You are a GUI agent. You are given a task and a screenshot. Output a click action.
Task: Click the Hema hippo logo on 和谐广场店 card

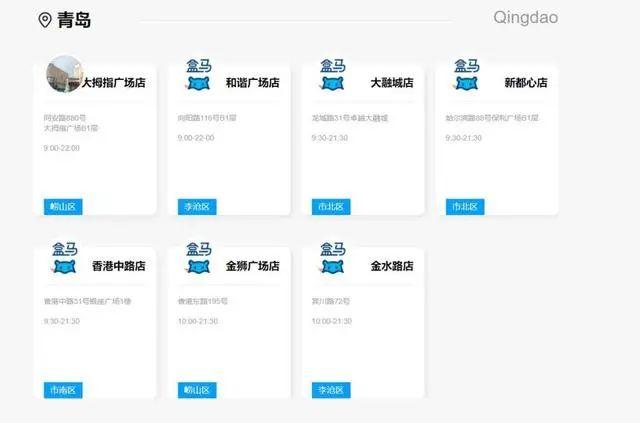click(198, 75)
